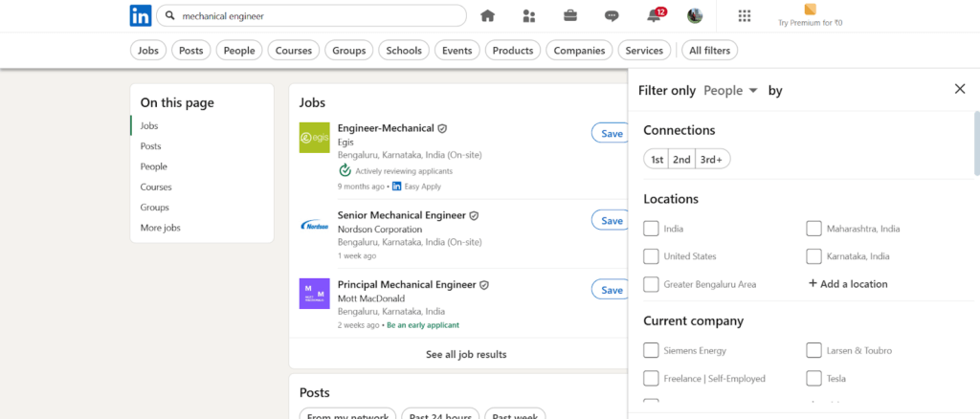The height and width of the screenshot is (419, 980).
Task: Open the Messaging chat icon
Action: coord(612,15)
